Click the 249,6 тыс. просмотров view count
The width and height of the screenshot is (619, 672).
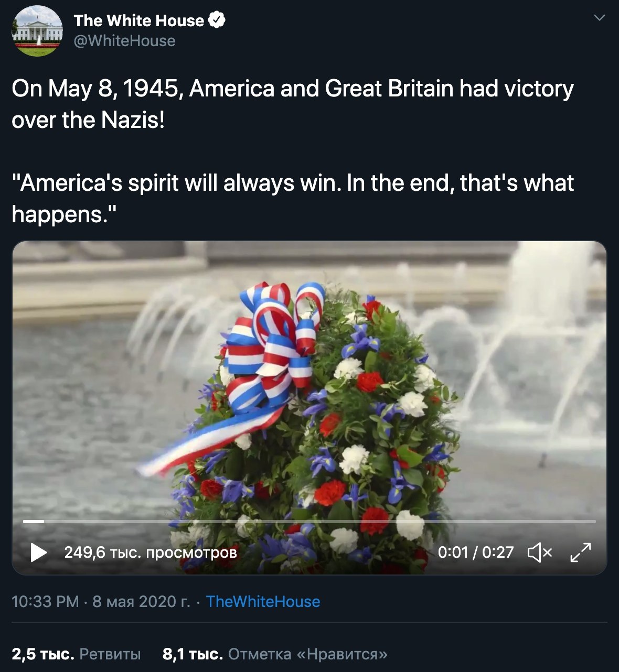[x=151, y=552]
